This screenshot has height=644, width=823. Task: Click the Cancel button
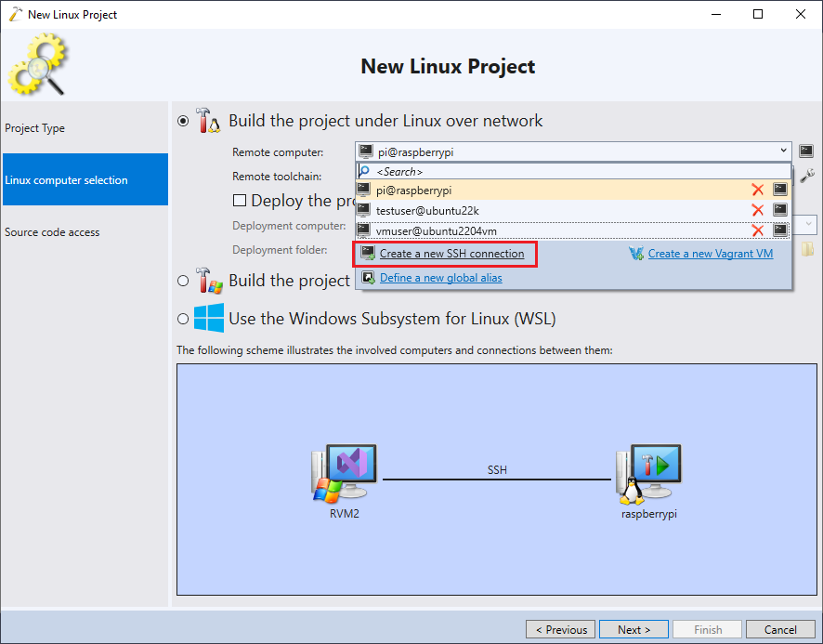tap(780, 629)
